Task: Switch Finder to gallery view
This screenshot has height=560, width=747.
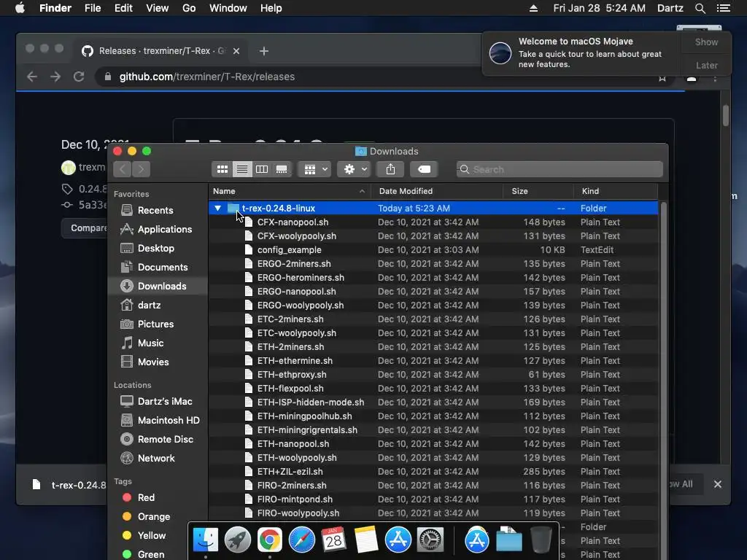Action: click(x=282, y=169)
